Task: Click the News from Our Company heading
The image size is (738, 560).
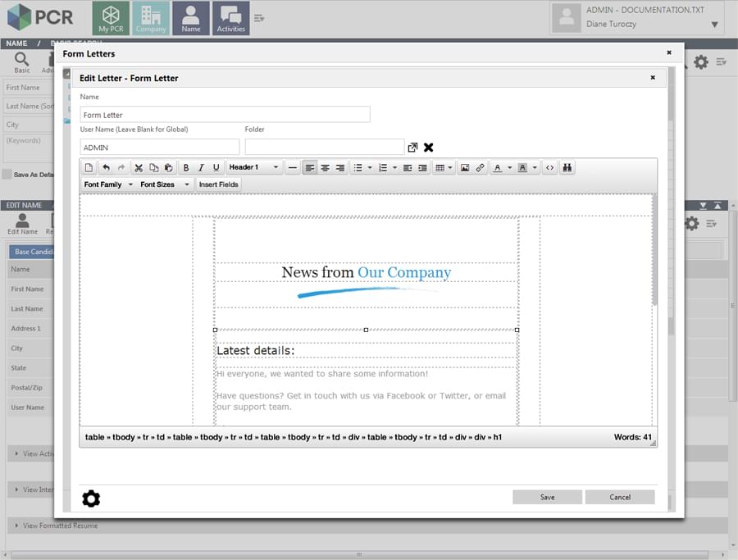Action: pyautogui.click(x=367, y=272)
